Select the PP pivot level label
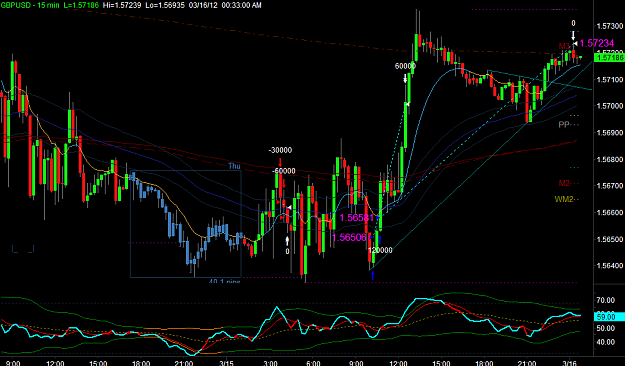This screenshot has width=625, height=366. tap(564, 125)
